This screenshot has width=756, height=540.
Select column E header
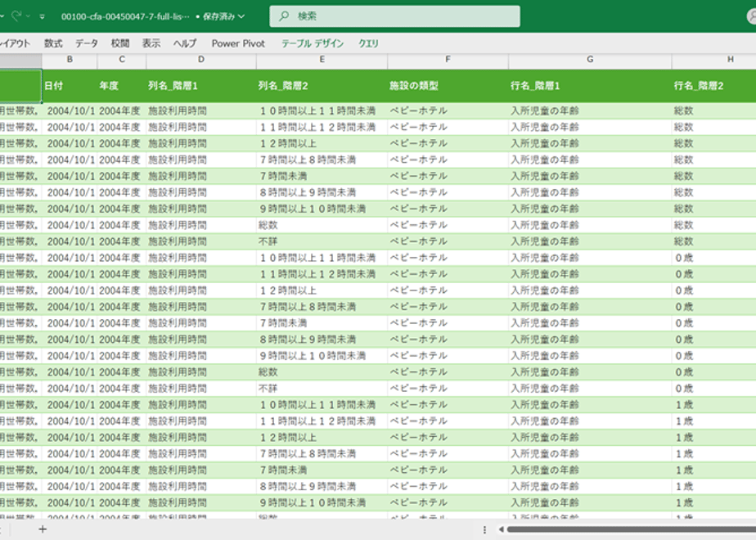point(322,60)
